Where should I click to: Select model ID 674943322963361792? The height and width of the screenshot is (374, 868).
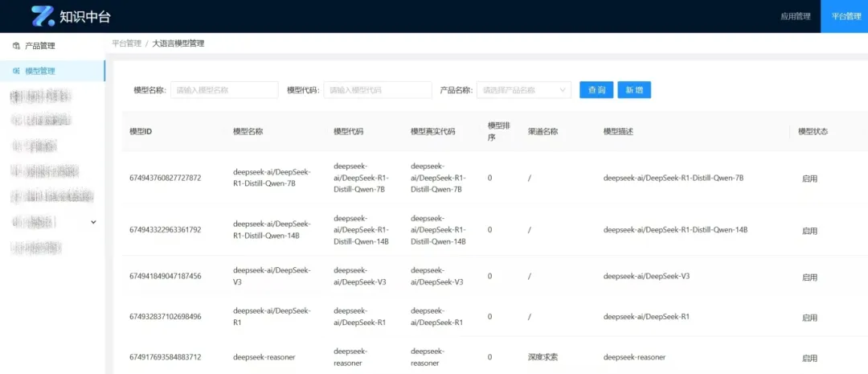click(x=165, y=229)
